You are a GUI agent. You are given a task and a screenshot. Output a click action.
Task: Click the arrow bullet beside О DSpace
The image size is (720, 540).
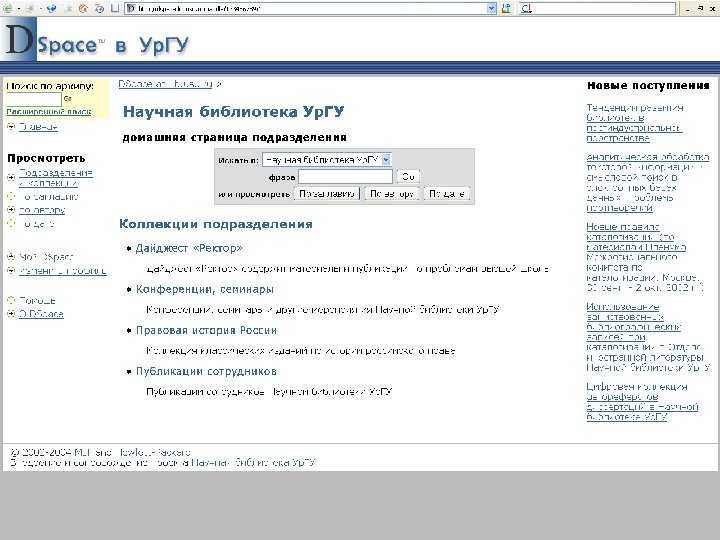coord(11,314)
